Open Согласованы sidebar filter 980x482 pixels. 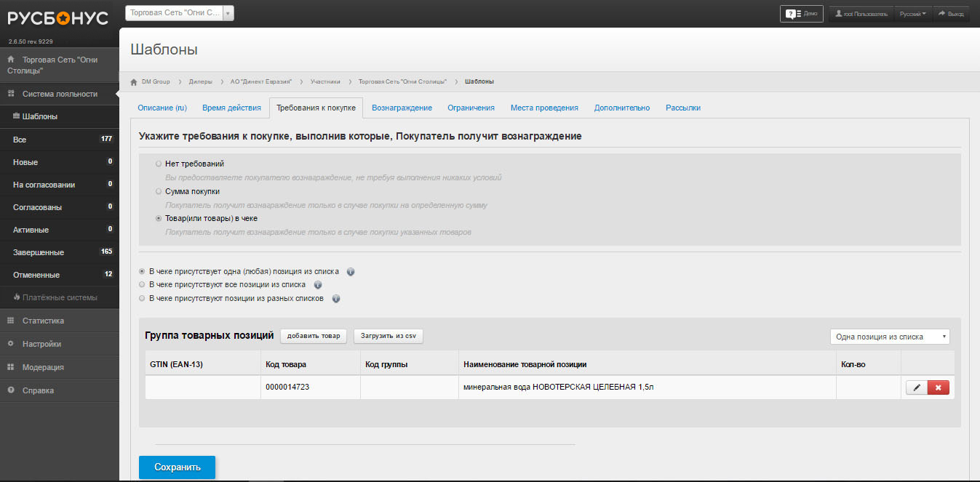pyautogui.click(x=59, y=207)
